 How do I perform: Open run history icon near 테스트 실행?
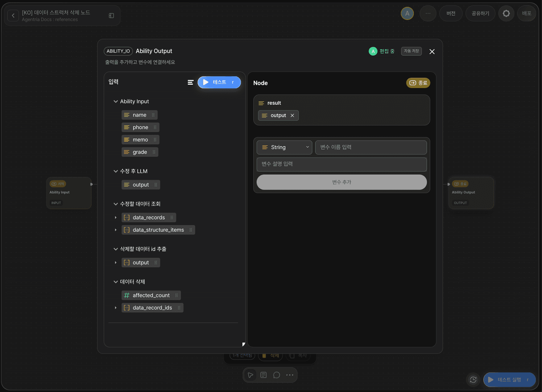(473, 380)
